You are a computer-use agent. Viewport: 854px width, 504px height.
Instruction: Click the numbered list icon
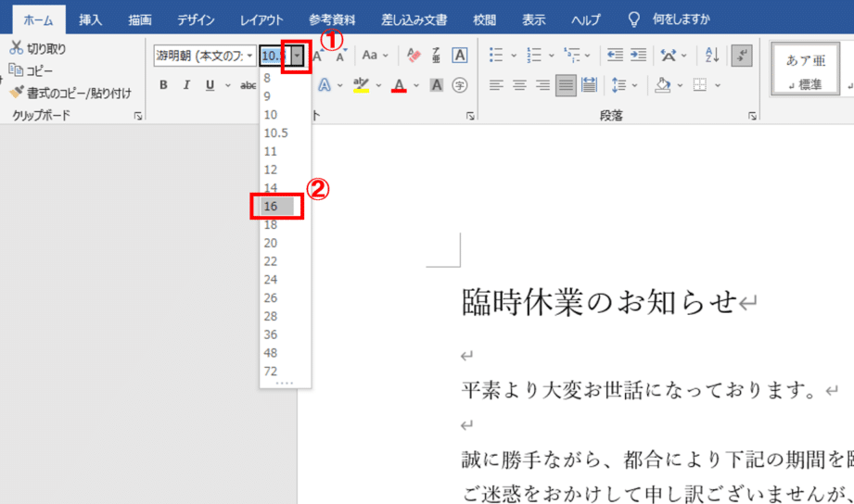tap(533, 55)
